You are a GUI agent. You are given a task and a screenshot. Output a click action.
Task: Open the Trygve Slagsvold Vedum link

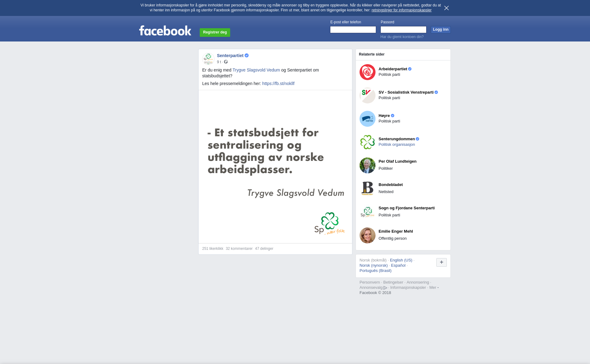256,70
